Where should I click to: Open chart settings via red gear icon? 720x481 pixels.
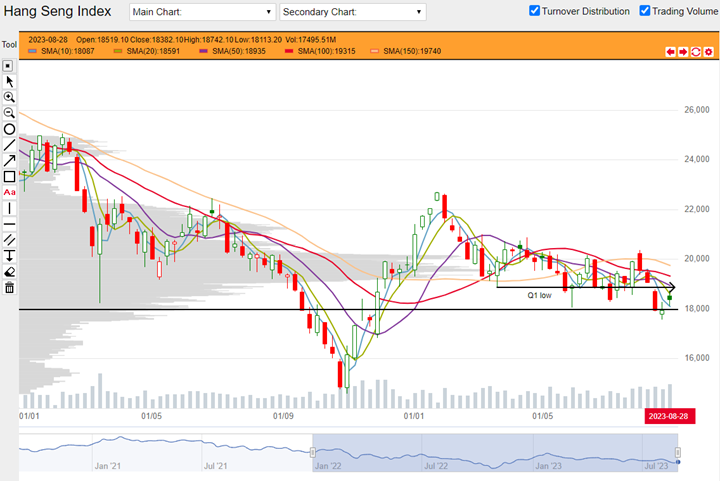click(709, 52)
